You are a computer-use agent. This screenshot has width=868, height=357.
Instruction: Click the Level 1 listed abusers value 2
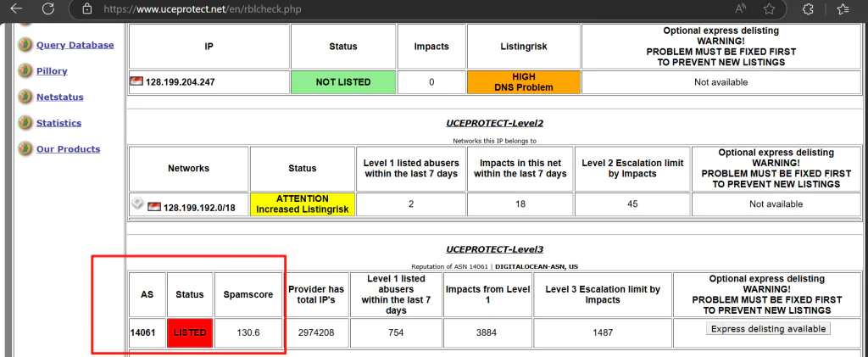[411, 204]
